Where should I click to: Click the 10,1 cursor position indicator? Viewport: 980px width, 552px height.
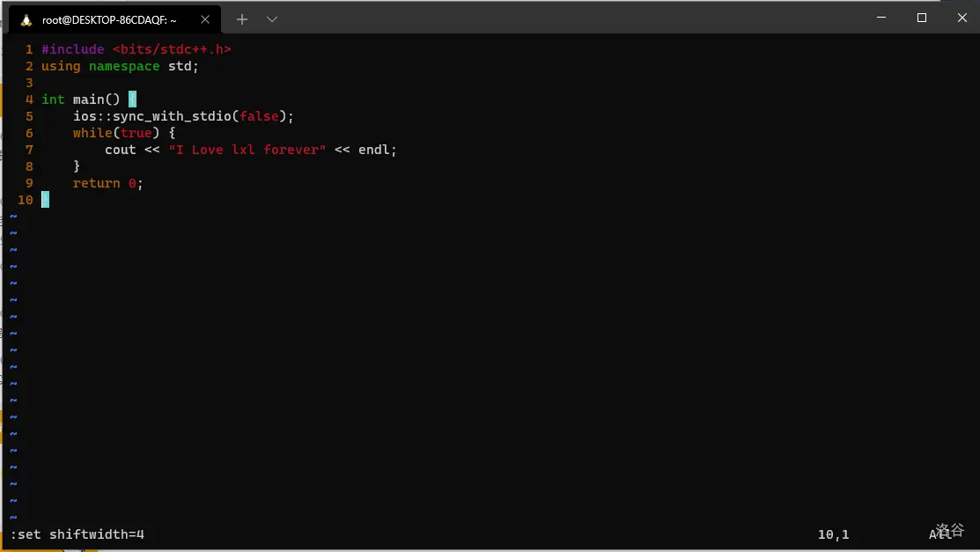(x=833, y=534)
